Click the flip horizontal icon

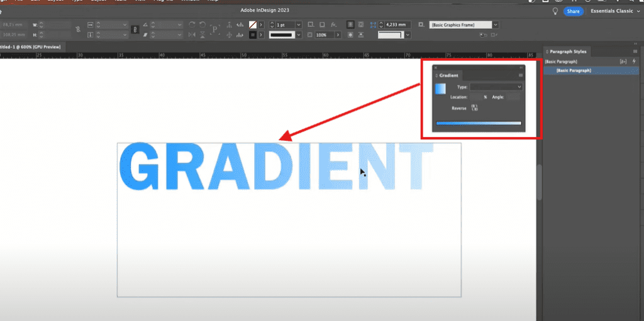coord(192,35)
